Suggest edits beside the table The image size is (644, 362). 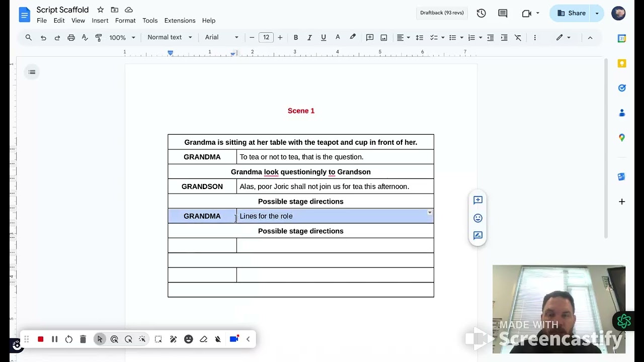[477, 235]
